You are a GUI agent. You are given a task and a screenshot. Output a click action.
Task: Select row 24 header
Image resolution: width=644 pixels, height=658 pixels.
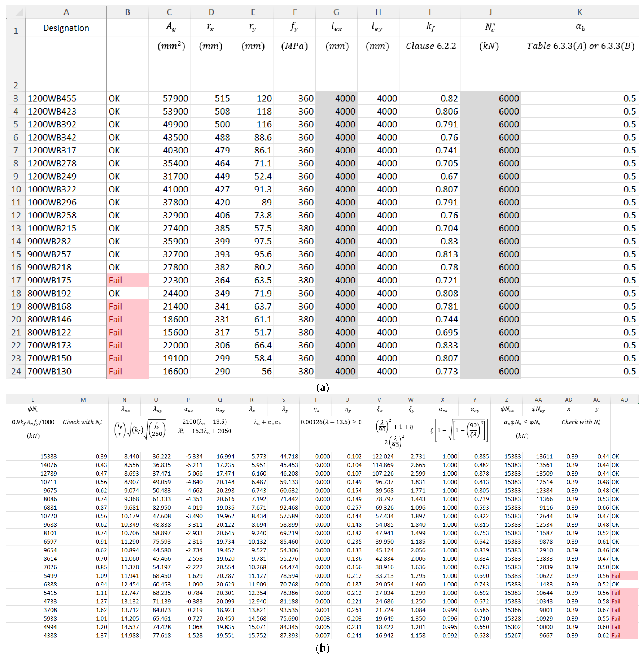pos(16,371)
